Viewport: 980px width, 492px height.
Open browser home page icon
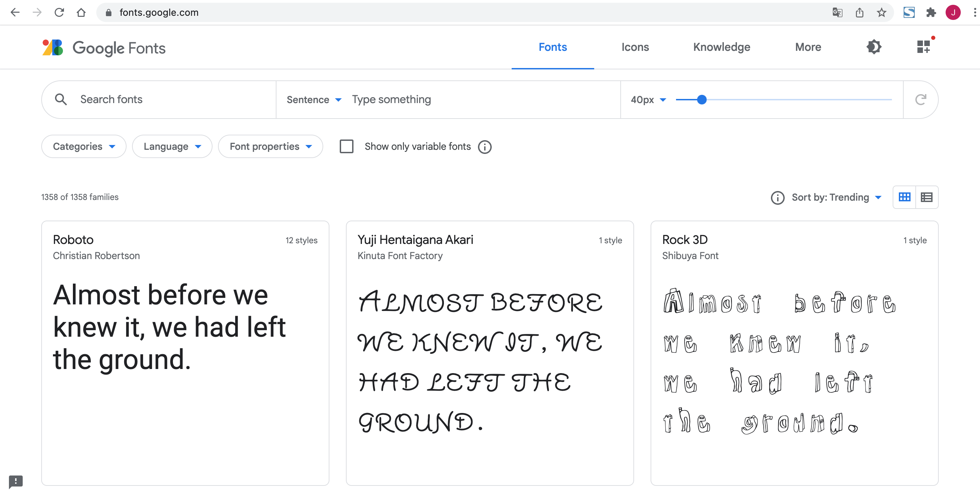pos(81,13)
